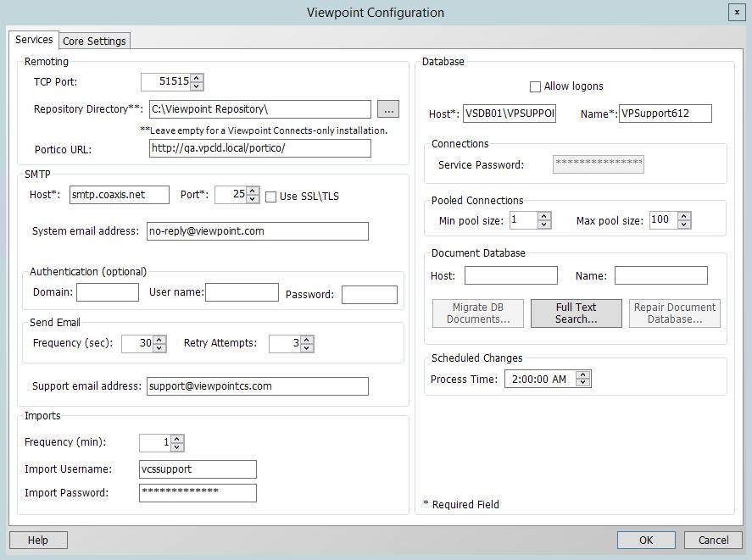Screen dimensions: 752x560
Task: Click the Service Password field
Action: coord(598,164)
